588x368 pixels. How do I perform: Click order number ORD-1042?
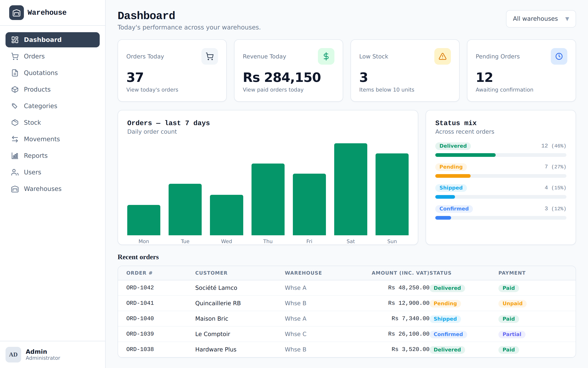coord(140,288)
